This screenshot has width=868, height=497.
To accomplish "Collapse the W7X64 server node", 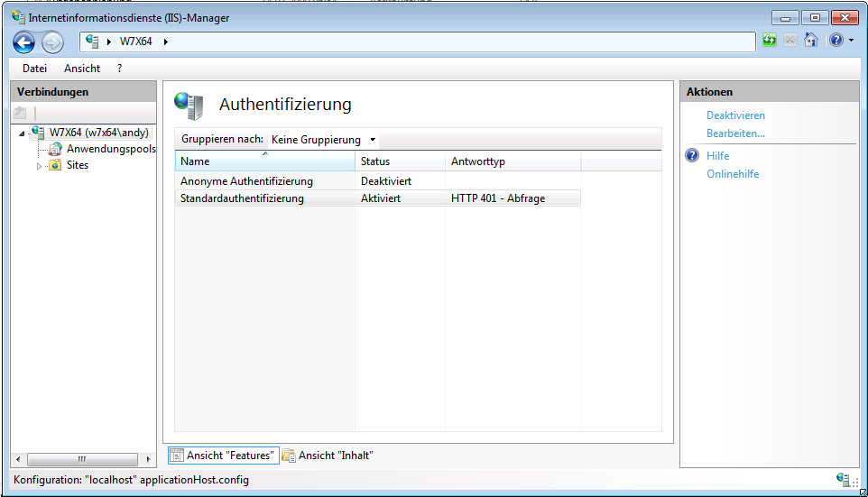I will pos(22,133).
